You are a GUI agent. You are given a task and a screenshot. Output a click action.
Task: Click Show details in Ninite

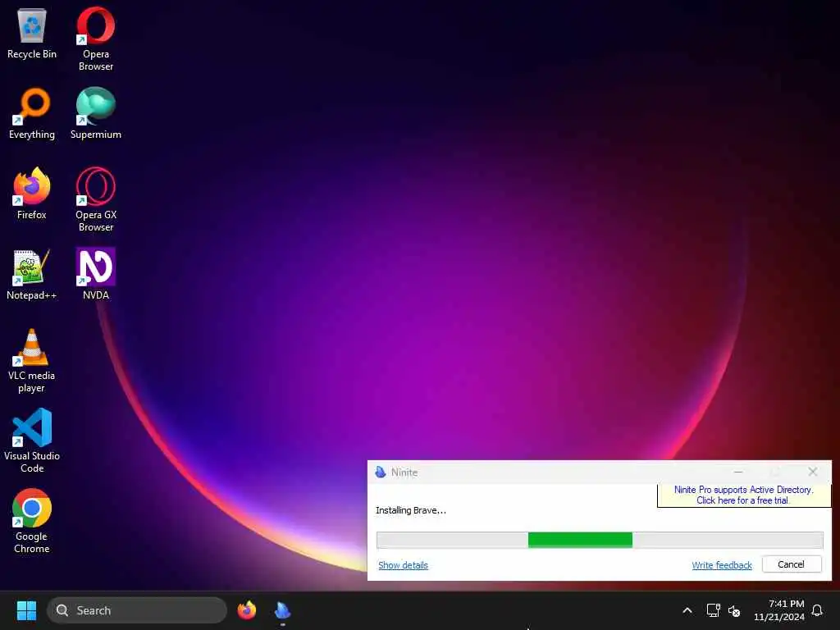[403, 565]
